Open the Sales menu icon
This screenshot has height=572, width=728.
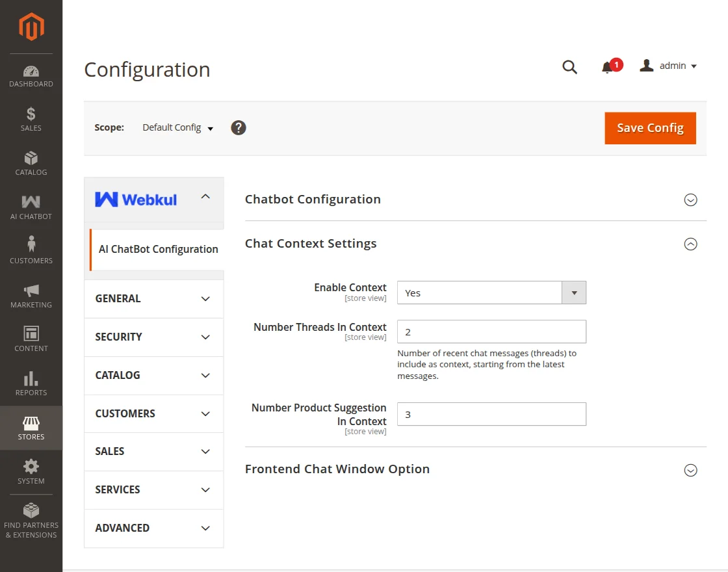tap(31, 120)
